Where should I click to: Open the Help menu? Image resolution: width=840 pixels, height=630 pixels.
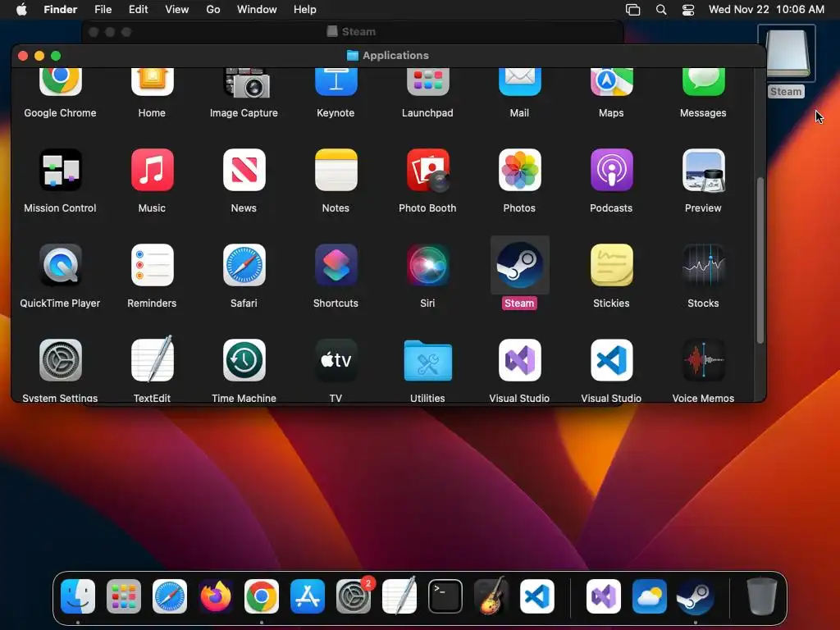click(x=305, y=9)
